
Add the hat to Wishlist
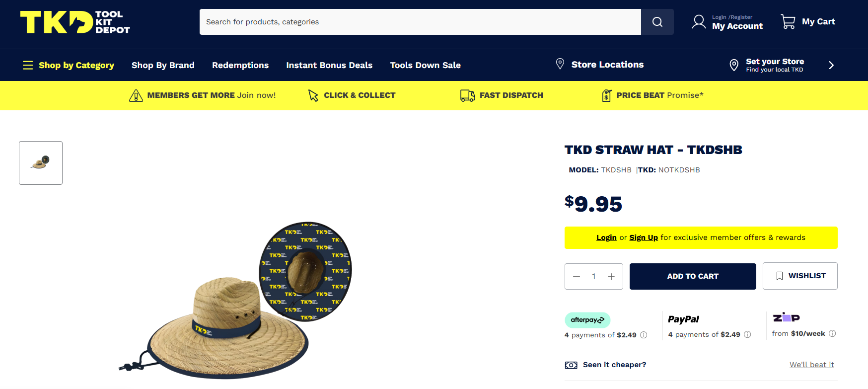tap(800, 276)
